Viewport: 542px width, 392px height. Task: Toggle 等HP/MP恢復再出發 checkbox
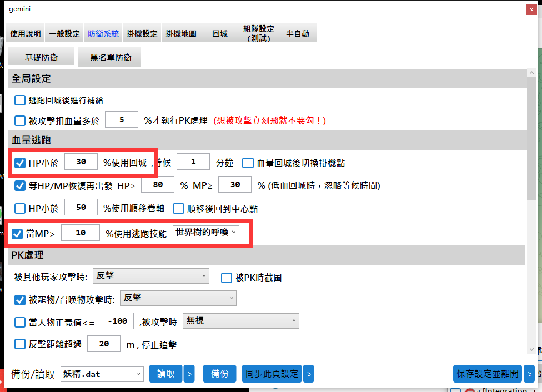coord(19,185)
